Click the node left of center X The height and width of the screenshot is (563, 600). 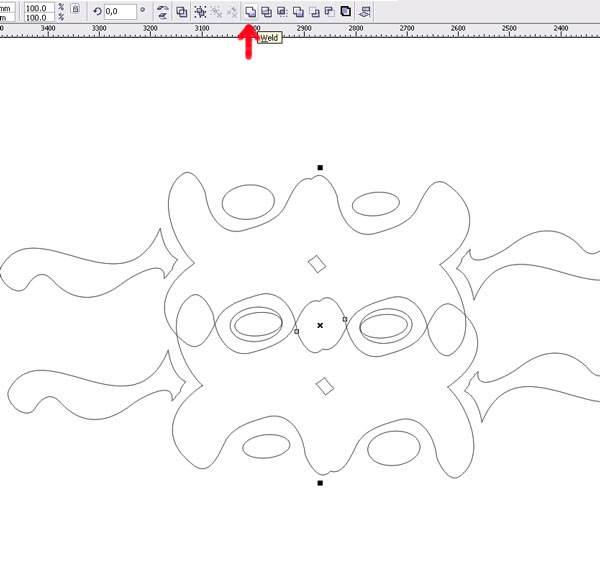click(297, 331)
